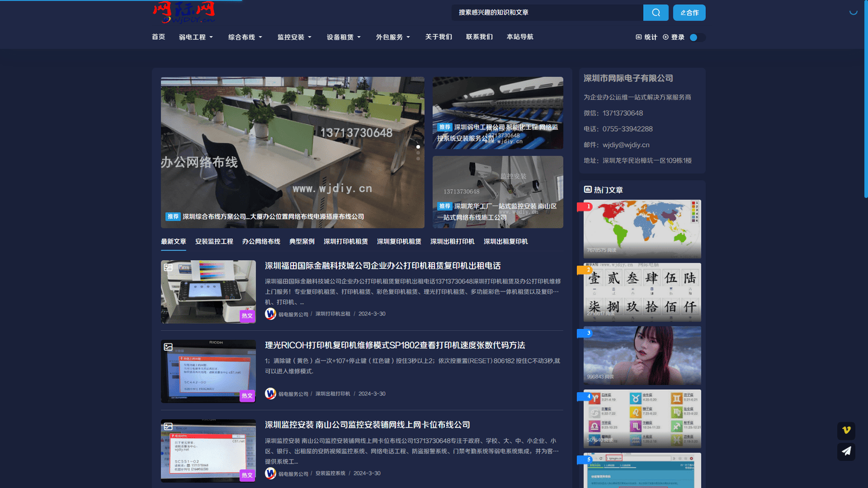Click 深圳市网际电子有限公司 company heading
The height and width of the screenshot is (488, 868).
628,78
